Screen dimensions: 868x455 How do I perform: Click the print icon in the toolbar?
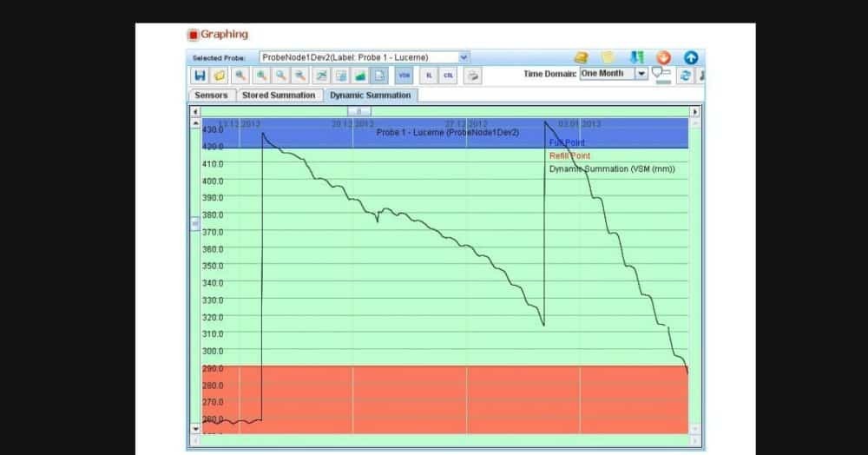(473, 76)
